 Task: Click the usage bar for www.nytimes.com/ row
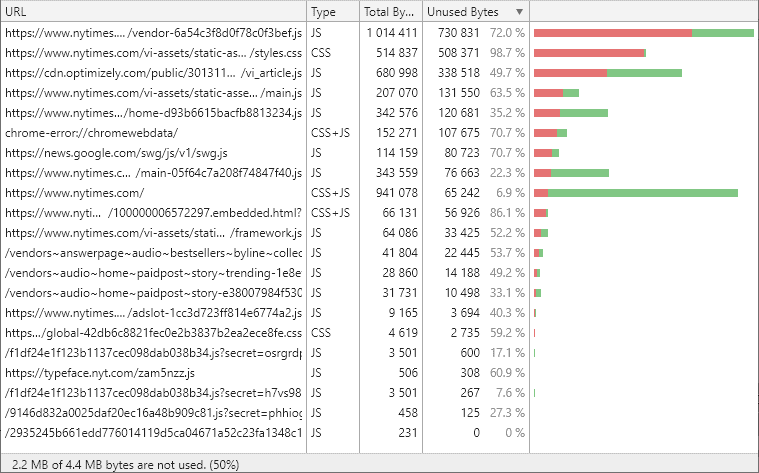pos(635,193)
